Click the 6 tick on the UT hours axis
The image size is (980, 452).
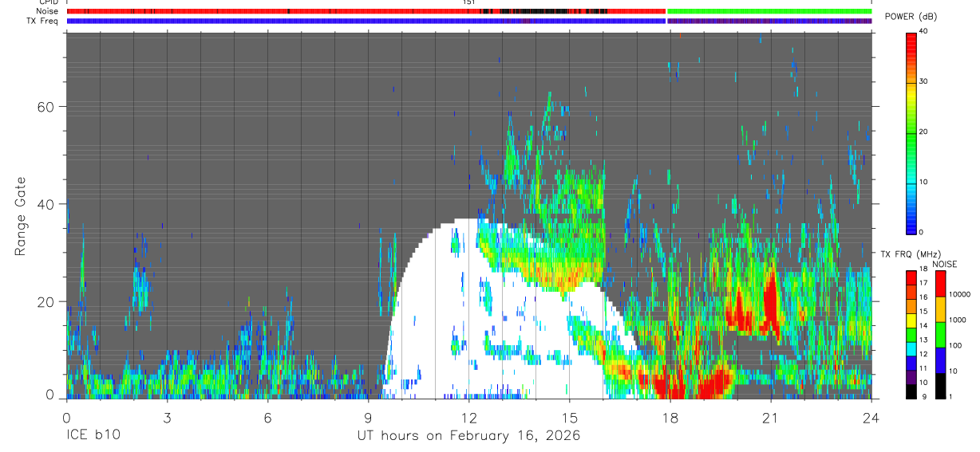click(x=267, y=418)
